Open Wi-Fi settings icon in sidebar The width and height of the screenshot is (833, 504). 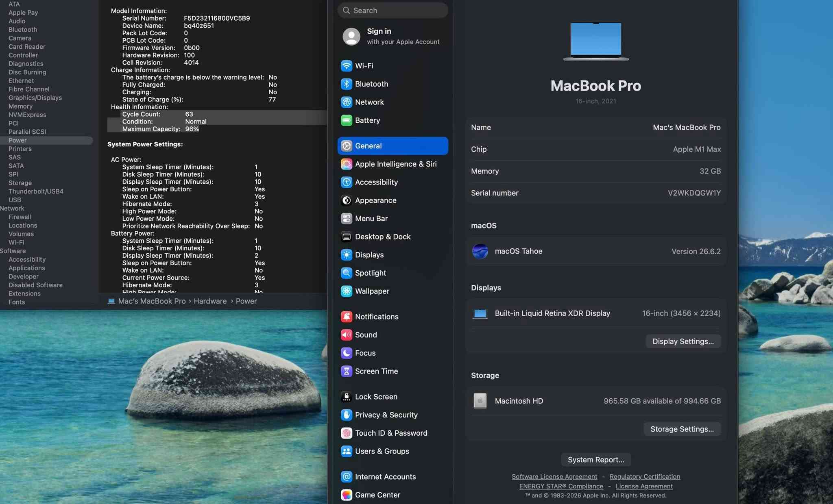pos(346,66)
